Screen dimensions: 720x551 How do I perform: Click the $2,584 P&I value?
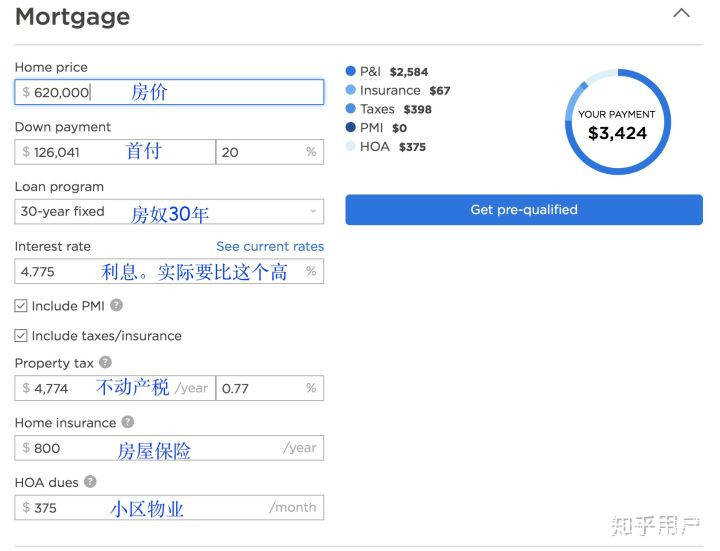[x=409, y=72]
